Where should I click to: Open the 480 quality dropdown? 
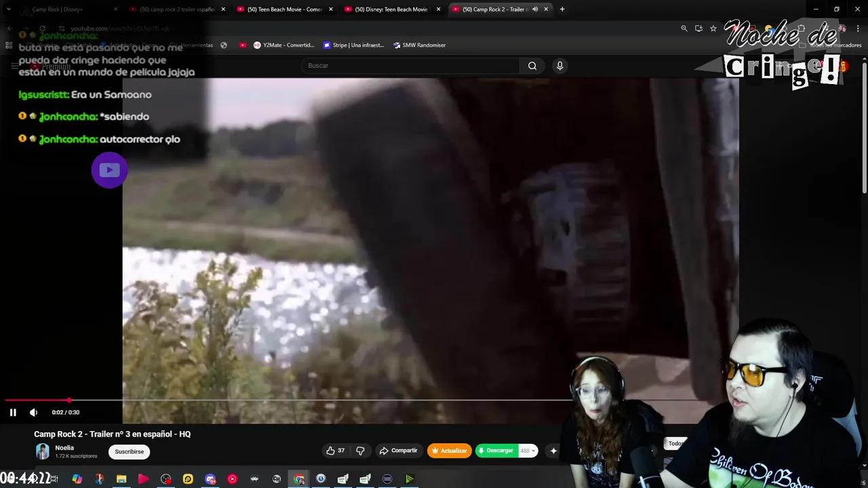point(528,451)
